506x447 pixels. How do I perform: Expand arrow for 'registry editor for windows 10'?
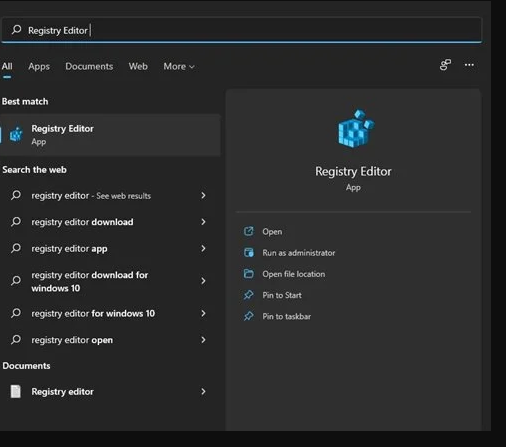203,313
